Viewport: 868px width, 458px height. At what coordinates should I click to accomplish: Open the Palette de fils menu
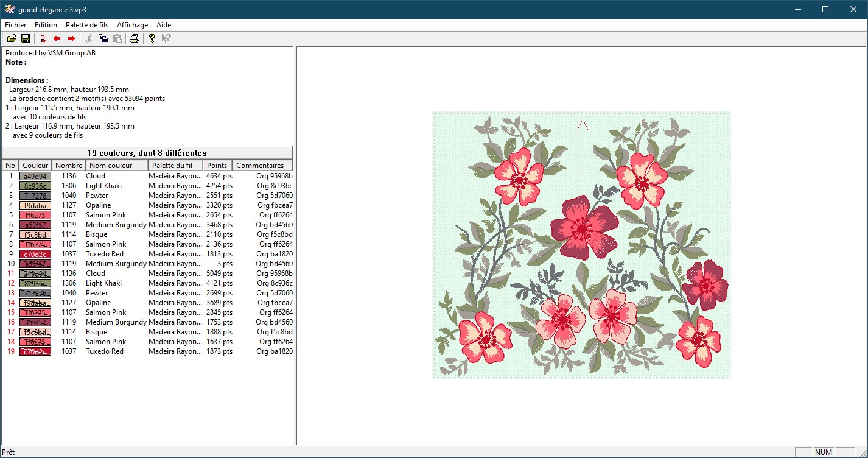(x=87, y=25)
